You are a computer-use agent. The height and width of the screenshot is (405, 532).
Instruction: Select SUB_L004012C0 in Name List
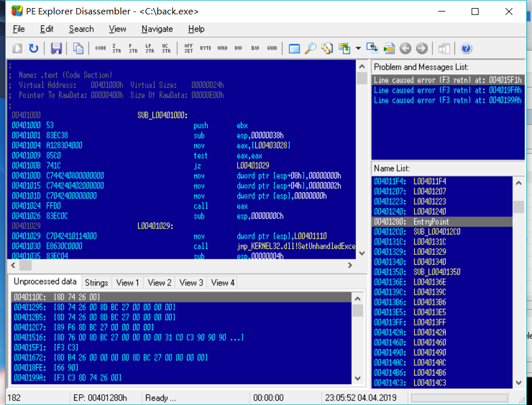tap(442, 232)
